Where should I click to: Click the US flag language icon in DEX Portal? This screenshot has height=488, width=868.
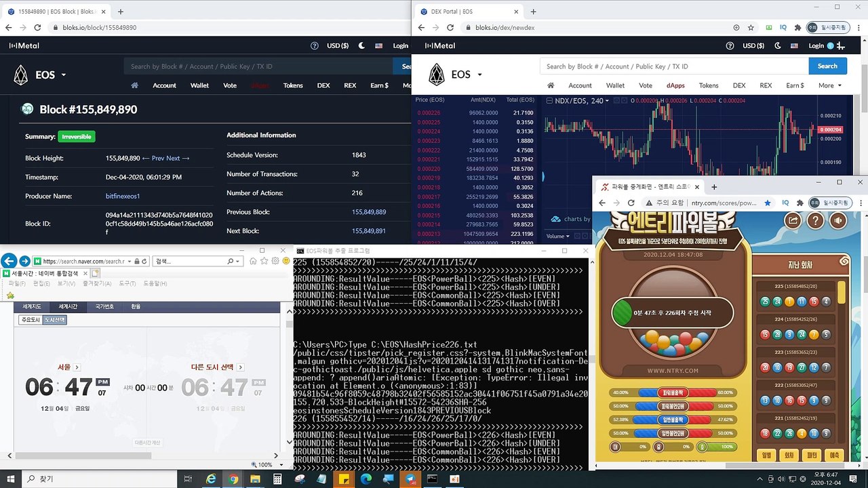[794, 46]
